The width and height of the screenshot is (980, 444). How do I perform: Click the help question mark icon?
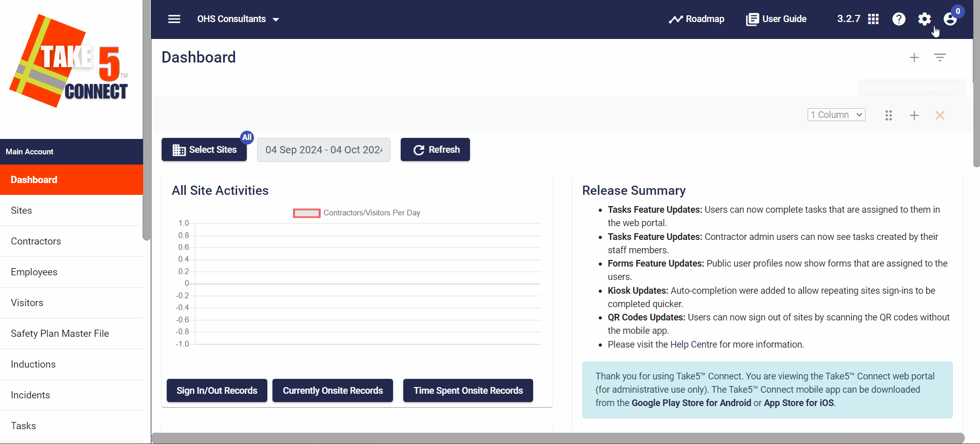tap(898, 19)
